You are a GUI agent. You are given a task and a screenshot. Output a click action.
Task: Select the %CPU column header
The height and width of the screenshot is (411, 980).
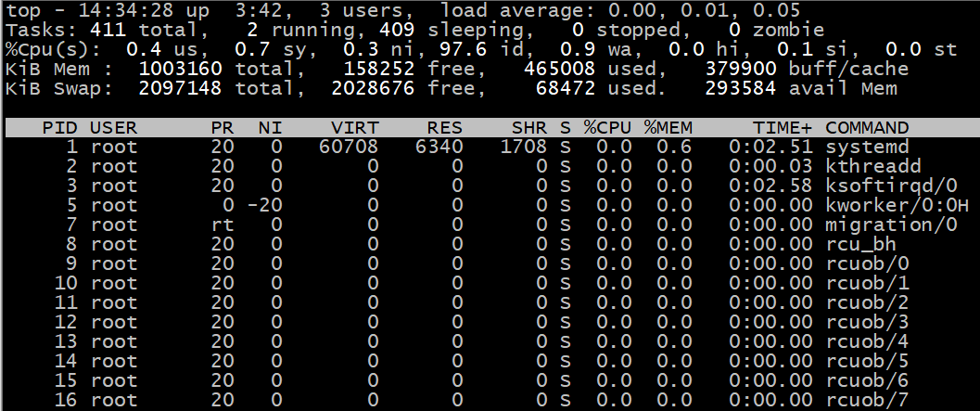(607, 128)
